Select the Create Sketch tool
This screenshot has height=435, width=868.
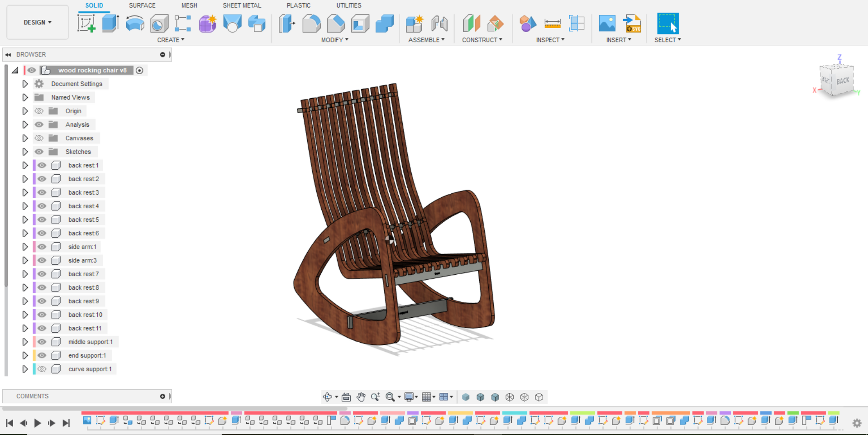click(x=86, y=23)
